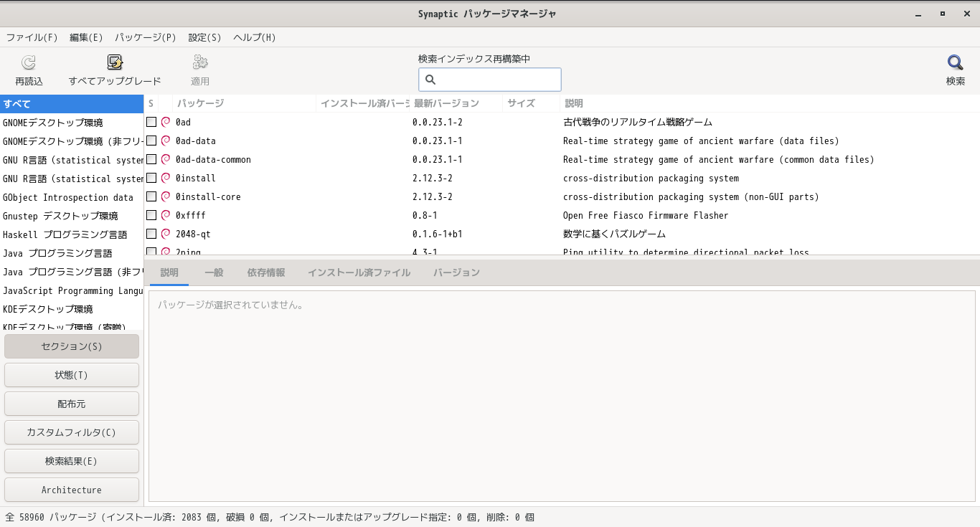Click the Architecture filter button
Image resolution: width=980 pixels, height=527 pixels.
point(72,490)
